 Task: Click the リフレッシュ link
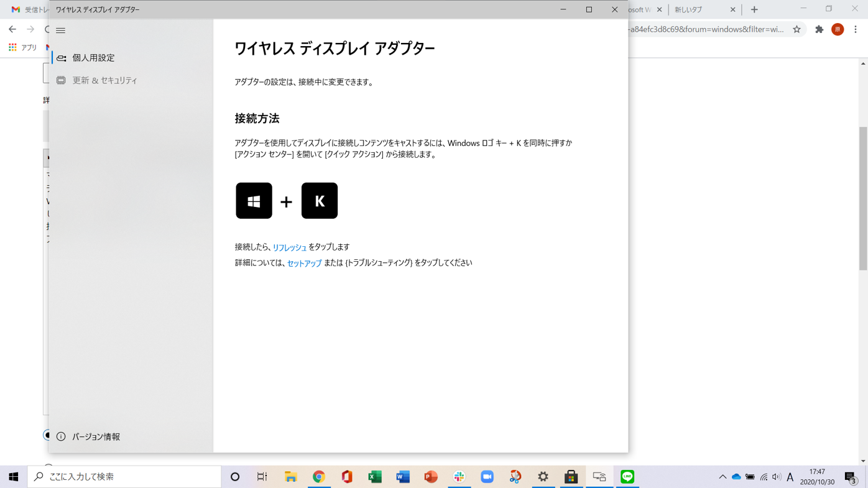point(289,247)
